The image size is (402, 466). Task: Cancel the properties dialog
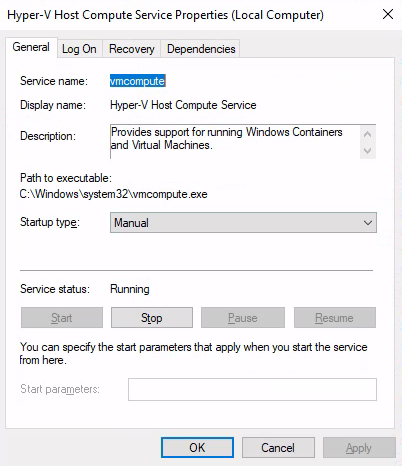[278, 447]
